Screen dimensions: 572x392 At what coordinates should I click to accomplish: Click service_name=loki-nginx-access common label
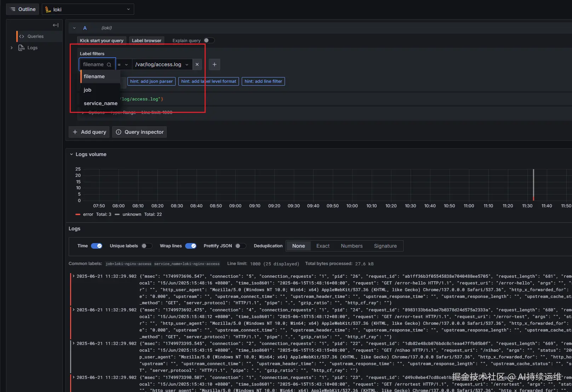(x=187, y=264)
